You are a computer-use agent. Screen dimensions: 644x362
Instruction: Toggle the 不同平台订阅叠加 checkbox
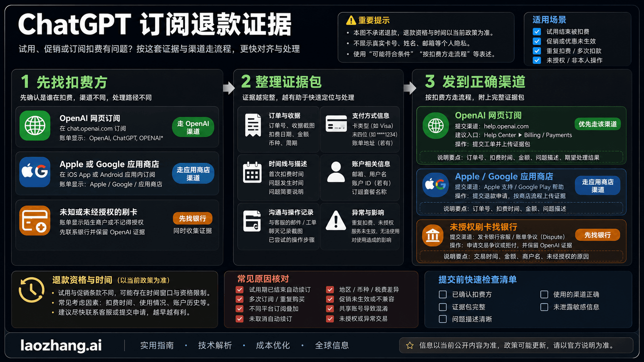240,309
